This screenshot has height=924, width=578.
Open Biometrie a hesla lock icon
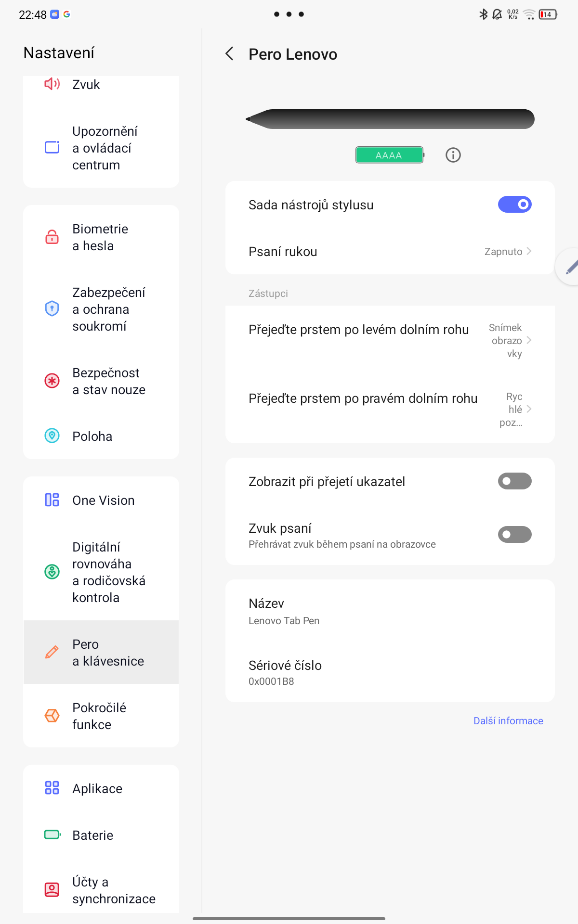52,237
